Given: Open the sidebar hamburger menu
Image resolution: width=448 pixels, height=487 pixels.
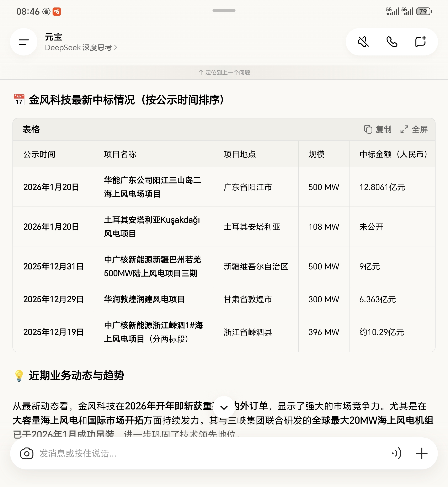Looking at the screenshot, I should pos(23,42).
